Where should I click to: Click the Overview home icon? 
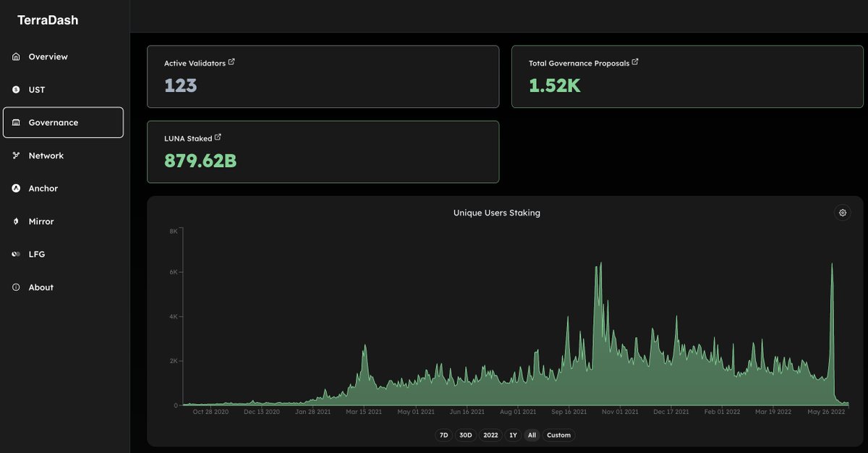(x=16, y=56)
